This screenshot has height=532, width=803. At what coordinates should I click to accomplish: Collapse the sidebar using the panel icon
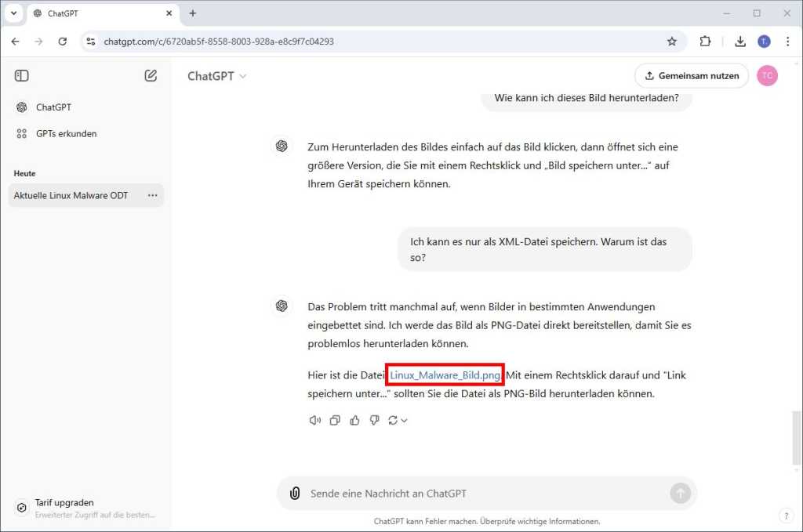(x=21, y=75)
